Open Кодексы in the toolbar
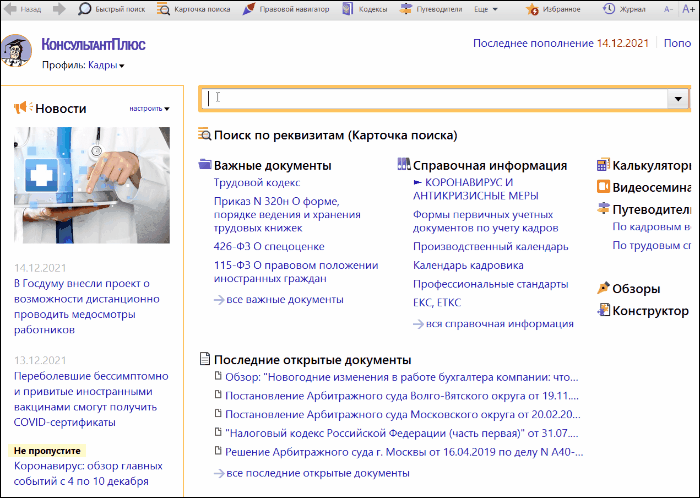 pyautogui.click(x=365, y=9)
